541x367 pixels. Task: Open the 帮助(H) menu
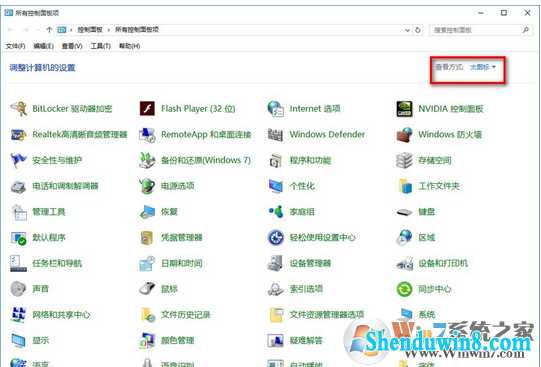click(x=129, y=46)
